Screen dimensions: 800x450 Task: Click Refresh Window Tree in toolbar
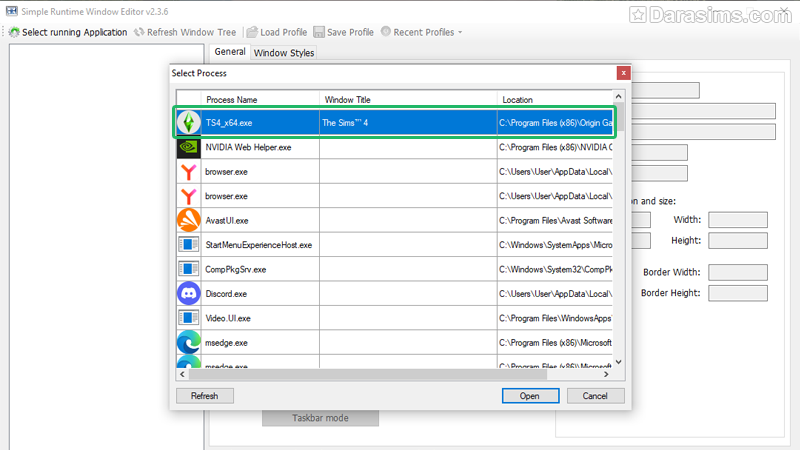(184, 32)
